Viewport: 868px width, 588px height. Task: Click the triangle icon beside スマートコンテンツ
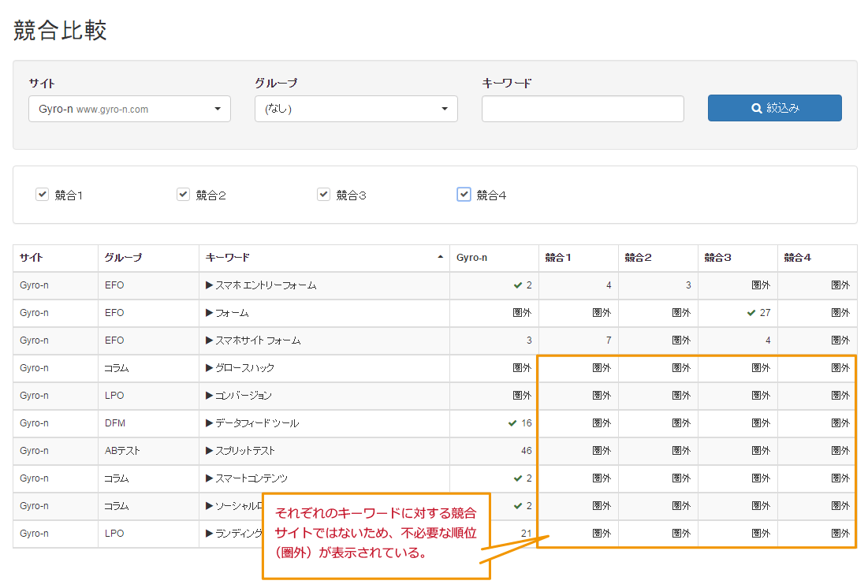click(x=210, y=478)
